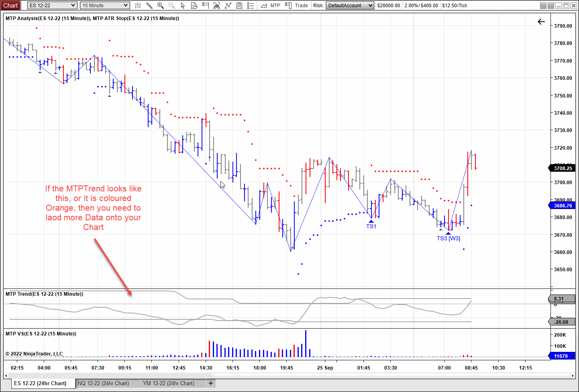Add a new tab with plus button
This screenshot has height=392, width=579.
click(x=211, y=383)
